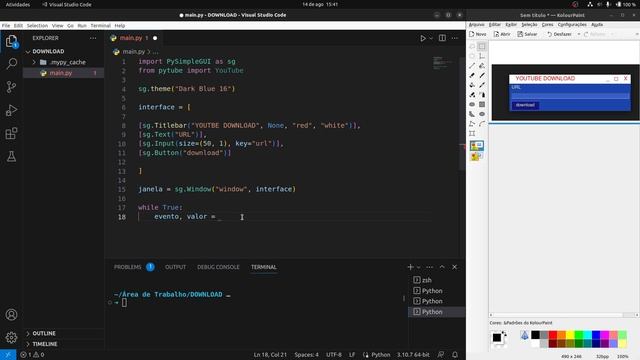
Task: Pick the bright blue swatch in KolourPaint palette
Action: pyautogui.click(x=596, y=335)
